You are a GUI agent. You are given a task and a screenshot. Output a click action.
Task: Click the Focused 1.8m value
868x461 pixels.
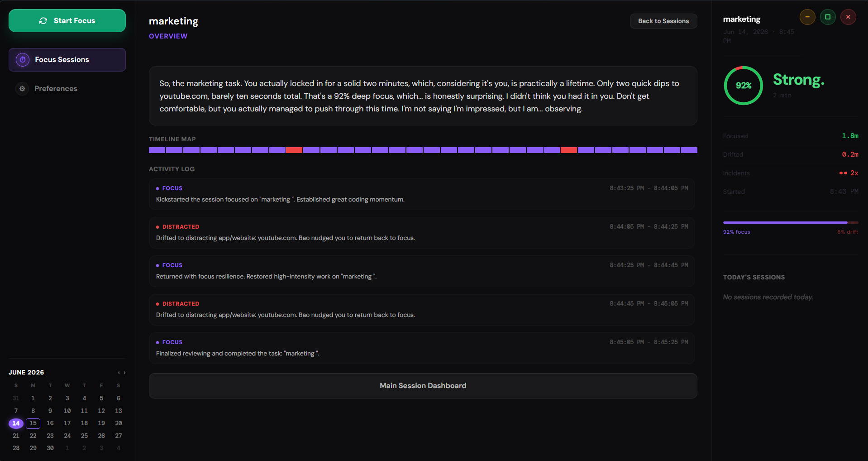850,136
